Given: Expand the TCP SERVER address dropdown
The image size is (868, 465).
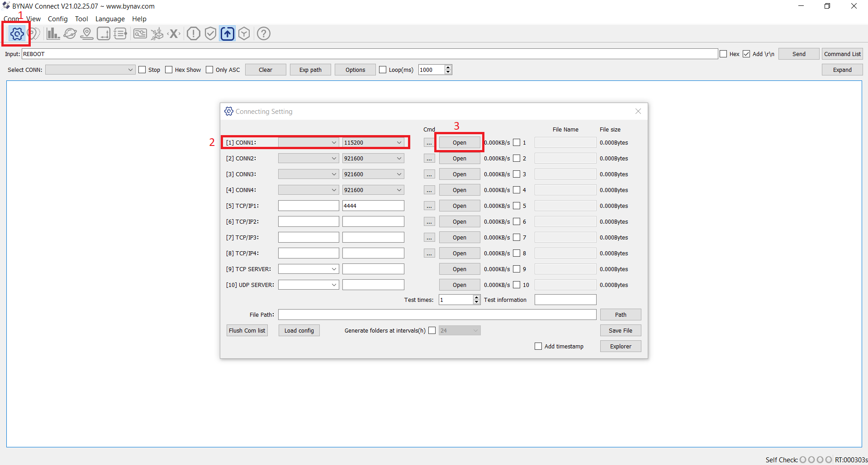Looking at the screenshot, I should point(334,269).
